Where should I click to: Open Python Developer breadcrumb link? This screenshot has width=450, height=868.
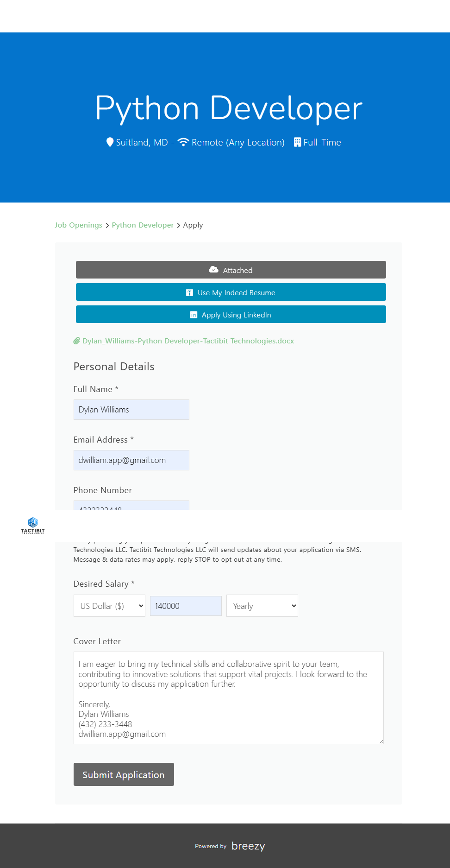[143, 225]
